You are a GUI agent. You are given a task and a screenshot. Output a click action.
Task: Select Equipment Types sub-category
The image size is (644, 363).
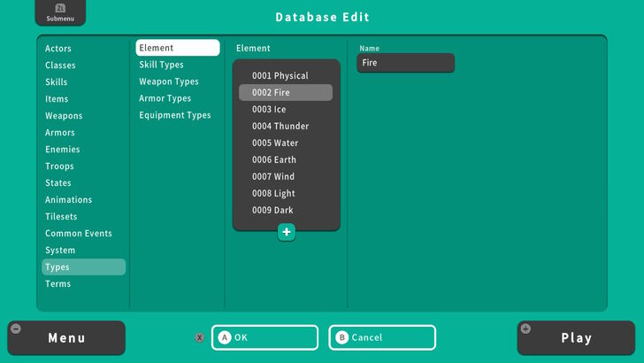click(x=175, y=115)
